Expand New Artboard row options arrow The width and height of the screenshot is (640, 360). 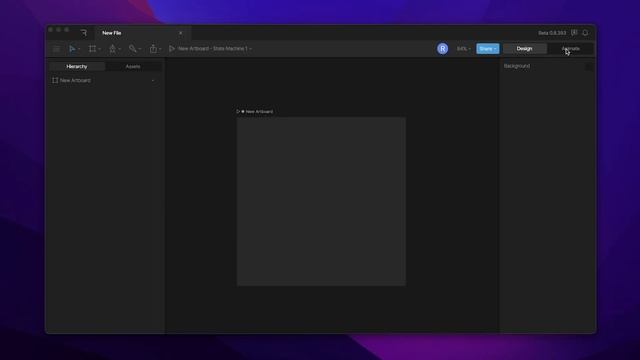[x=153, y=80]
